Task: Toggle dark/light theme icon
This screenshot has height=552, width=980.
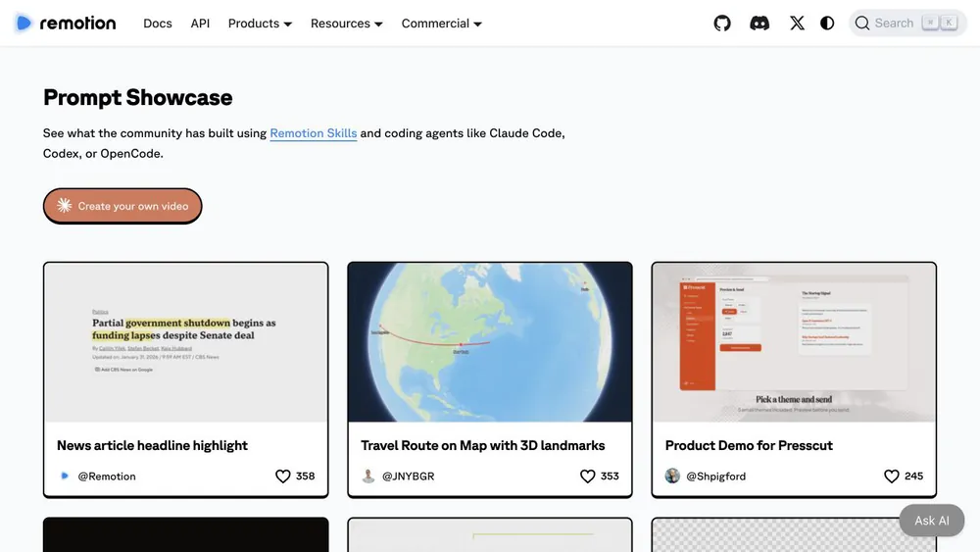Action: [827, 24]
